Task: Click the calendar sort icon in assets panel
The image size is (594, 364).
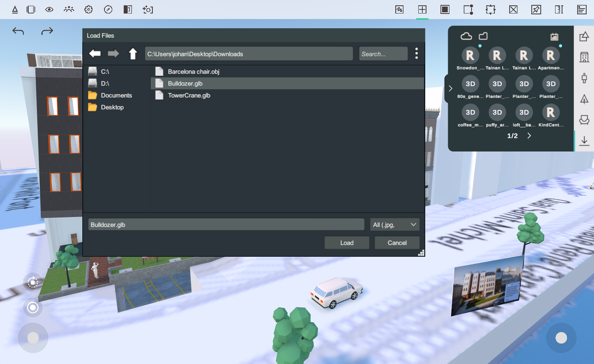Action: click(x=554, y=37)
